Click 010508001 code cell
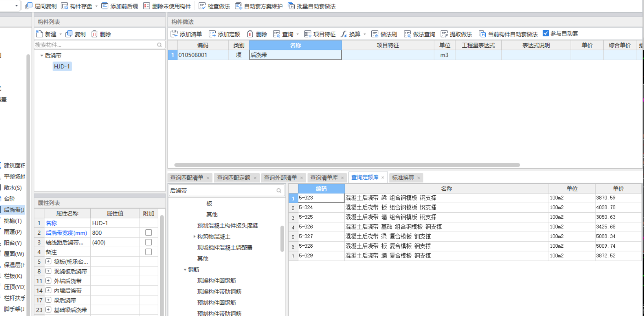644x316 pixels. pyautogui.click(x=202, y=55)
